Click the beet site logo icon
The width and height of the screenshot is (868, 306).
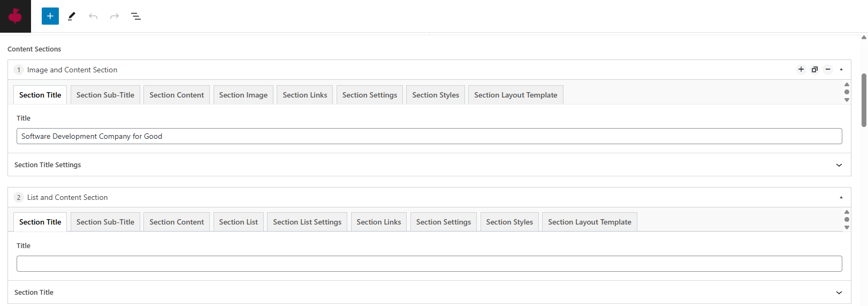tap(15, 16)
